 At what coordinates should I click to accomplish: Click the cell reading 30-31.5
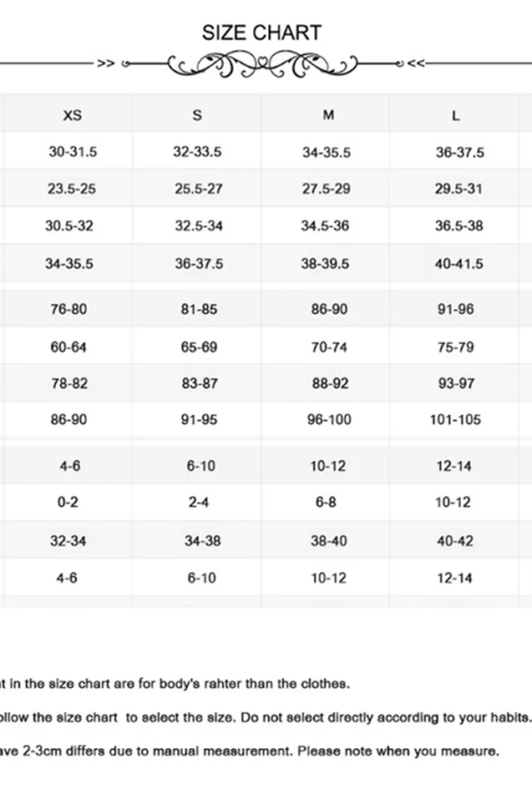tap(73, 152)
